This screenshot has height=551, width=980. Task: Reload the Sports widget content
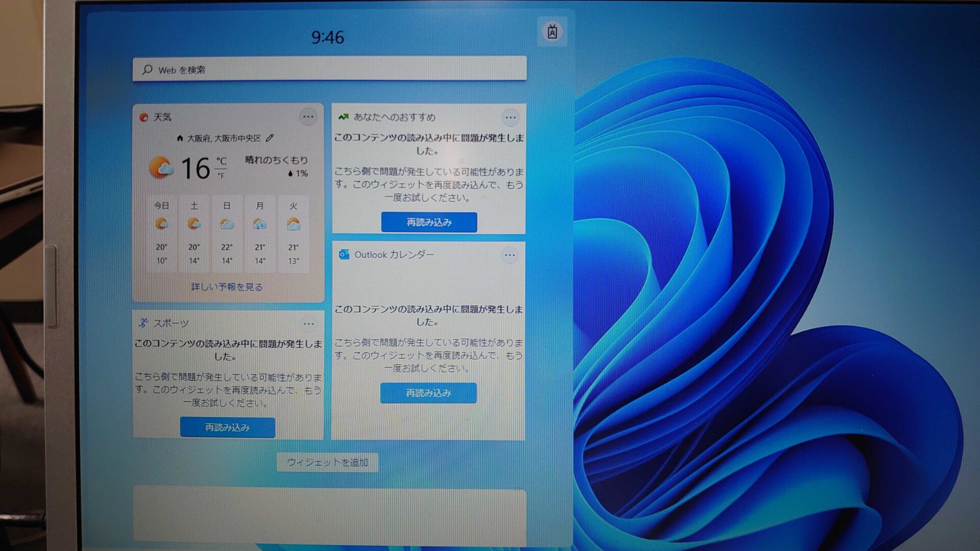pyautogui.click(x=227, y=427)
